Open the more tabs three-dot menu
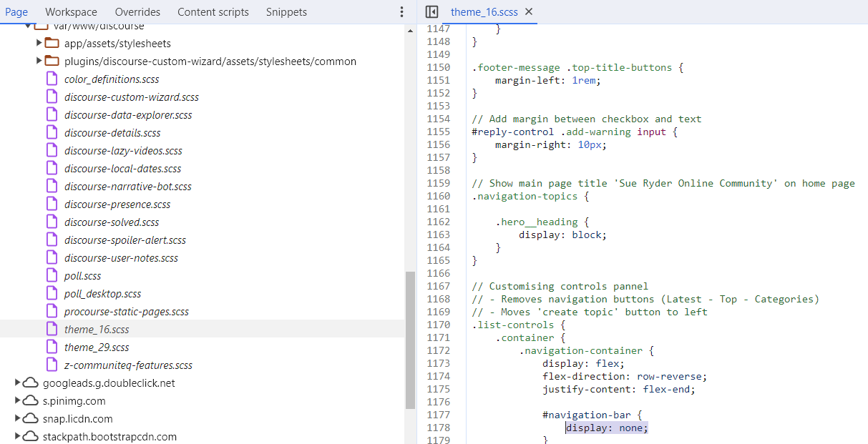 pos(401,12)
